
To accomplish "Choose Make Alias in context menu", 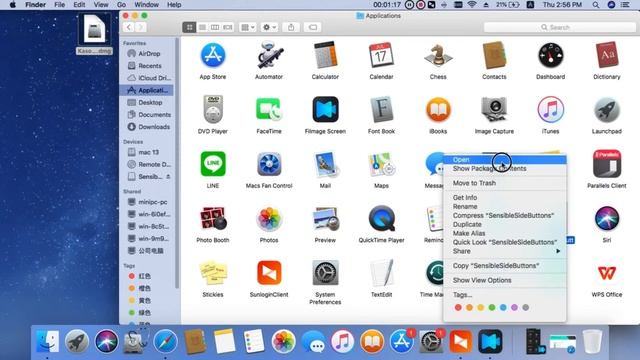I will click(x=505, y=233).
